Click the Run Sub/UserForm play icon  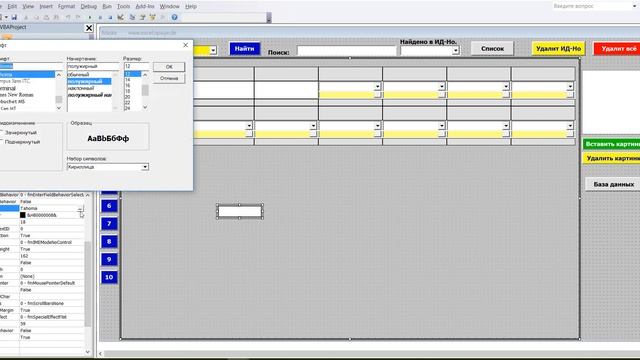[x=90, y=17]
